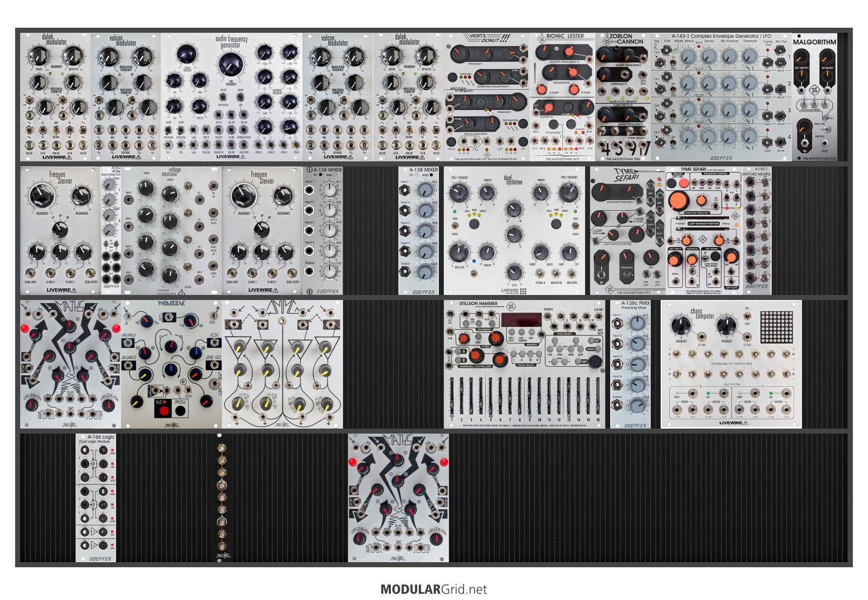Click the Out knob on A-138c PMIX
This screenshot has width=868, height=600.
(x=637, y=405)
